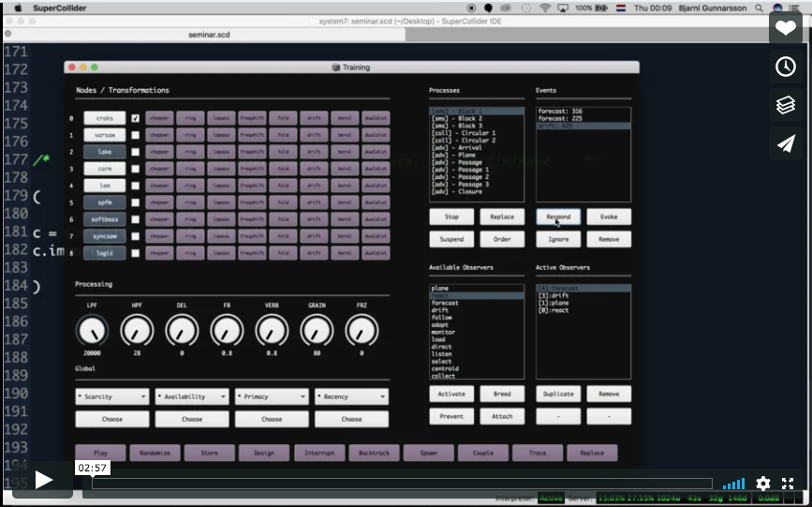Click the Respond button
The image size is (812, 507).
pyautogui.click(x=558, y=216)
